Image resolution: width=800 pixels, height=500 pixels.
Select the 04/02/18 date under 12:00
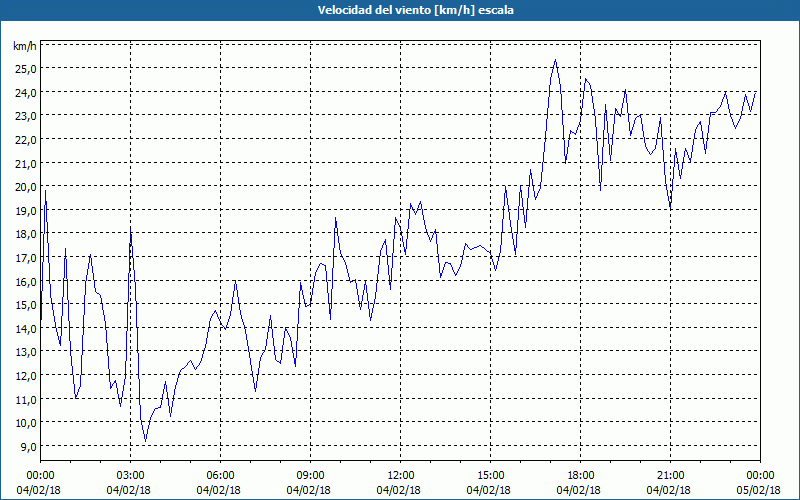click(x=399, y=490)
